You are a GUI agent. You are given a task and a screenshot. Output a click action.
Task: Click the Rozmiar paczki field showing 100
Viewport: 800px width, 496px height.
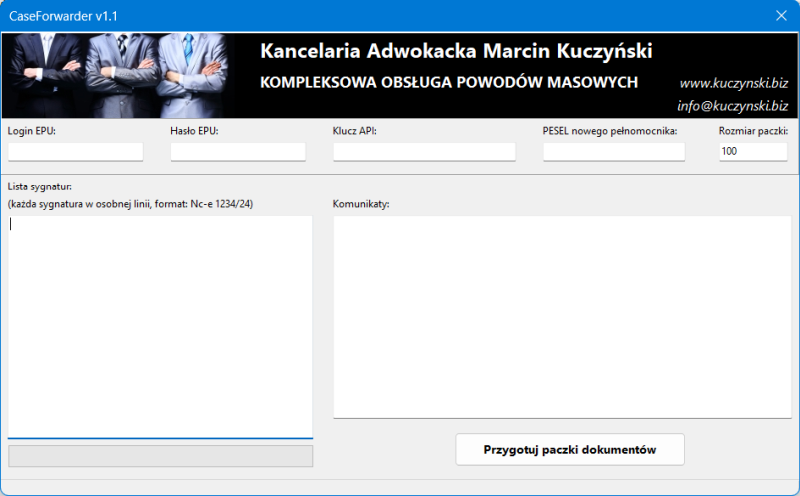pyautogui.click(x=752, y=152)
